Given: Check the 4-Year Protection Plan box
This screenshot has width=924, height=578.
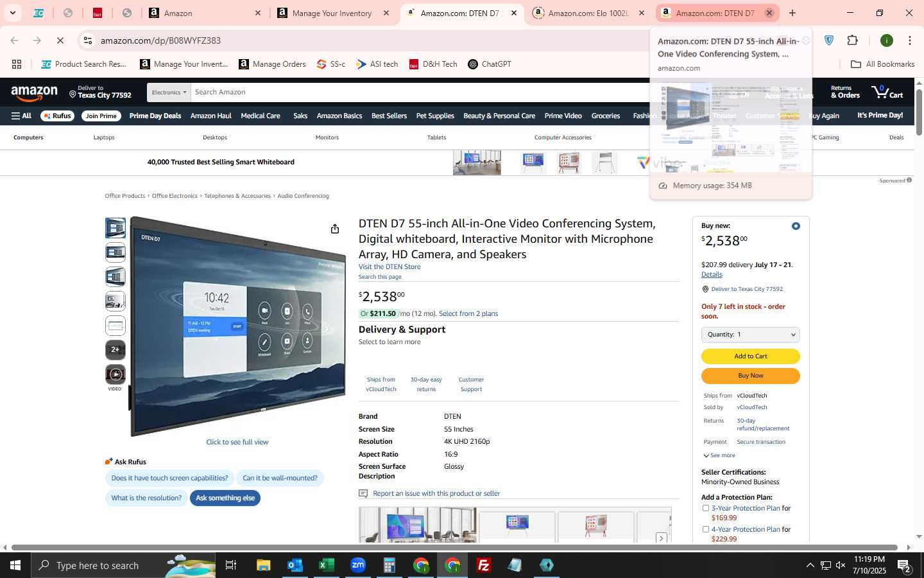Looking at the screenshot, I should [706, 529].
